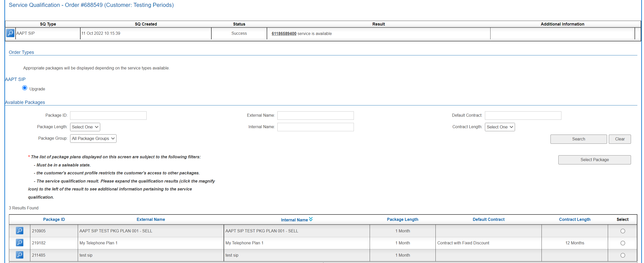The height and width of the screenshot is (263, 644).
Task: Open magnify icon for package 219182
Action: 20,243
